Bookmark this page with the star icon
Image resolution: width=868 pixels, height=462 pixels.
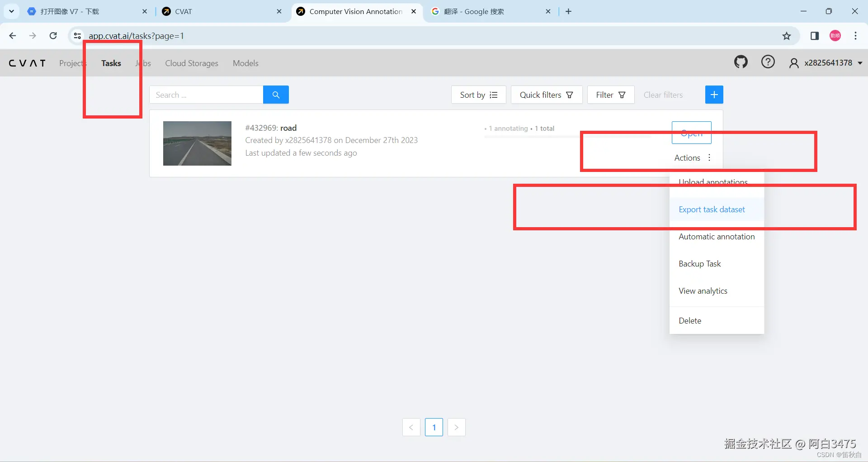[x=787, y=36]
